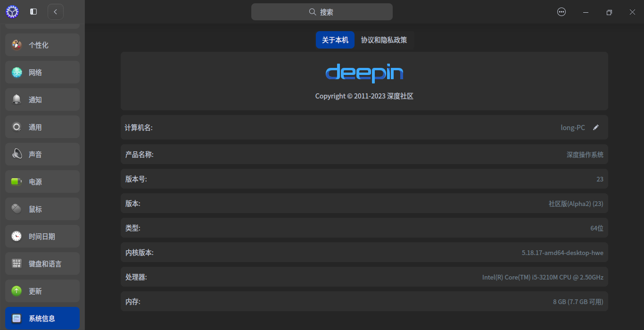Select the System Info (系统信息) item
Image resolution: width=644 pixels, height=330 pixels.
(42, 318)
